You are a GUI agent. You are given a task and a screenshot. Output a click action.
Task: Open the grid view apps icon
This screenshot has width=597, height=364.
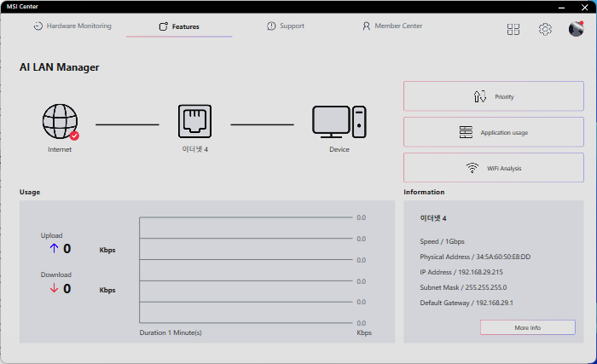pyautogui.click(x=513, y=29)
